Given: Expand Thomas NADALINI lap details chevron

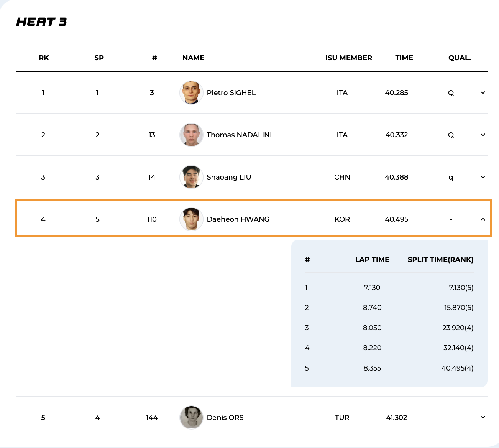Looking at the screenshot, I should point(483,135).
